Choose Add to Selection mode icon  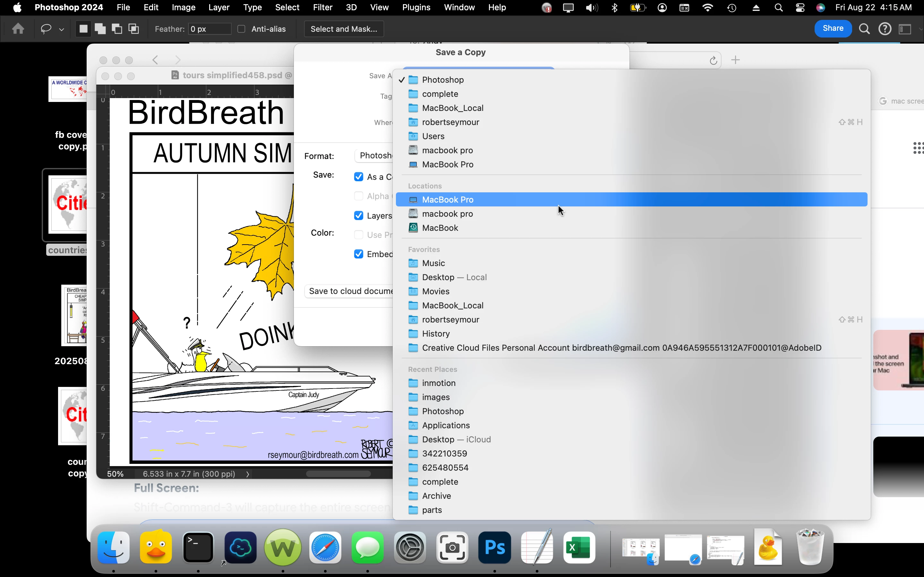(100, 29)
